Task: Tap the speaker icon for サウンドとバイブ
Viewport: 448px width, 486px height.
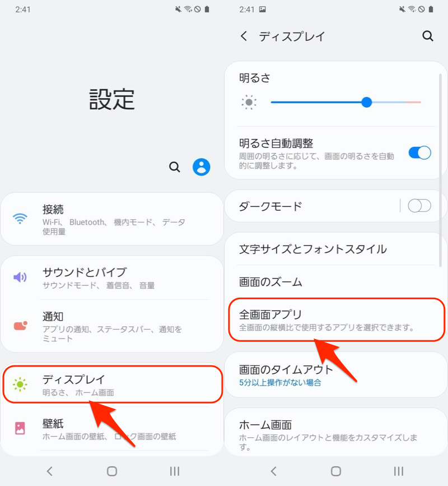Action: point(20,277)
